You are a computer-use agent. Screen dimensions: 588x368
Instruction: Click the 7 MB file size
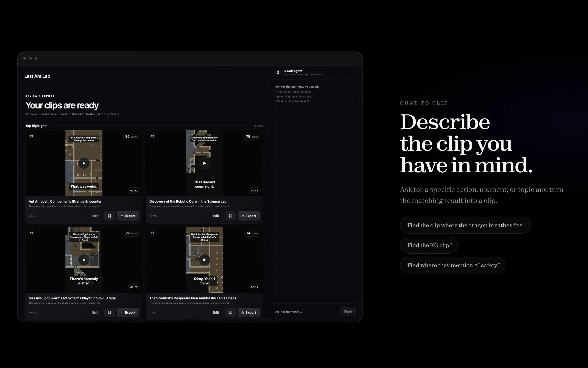pos(152,313)
